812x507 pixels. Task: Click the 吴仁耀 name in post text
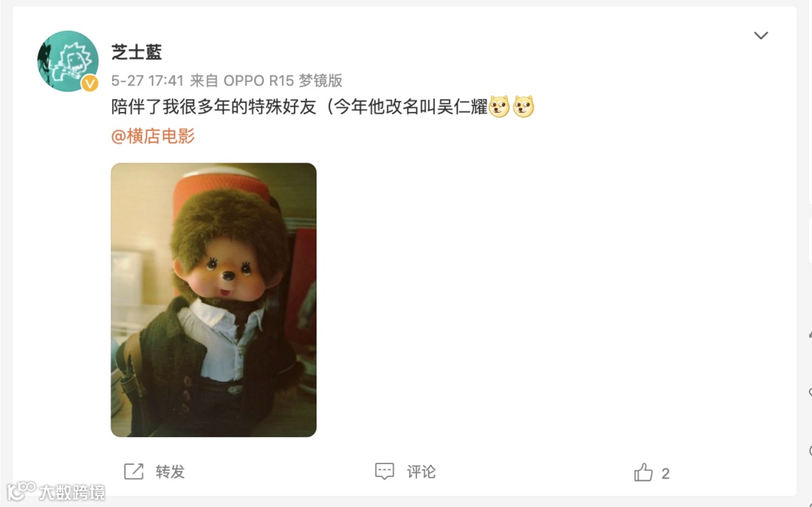point(462,107)
